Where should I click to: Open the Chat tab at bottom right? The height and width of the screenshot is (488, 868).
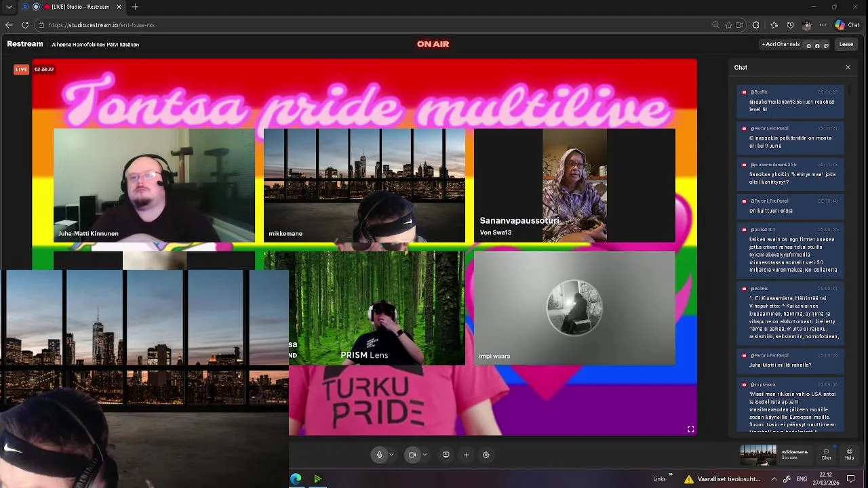[x=826, y=454]
